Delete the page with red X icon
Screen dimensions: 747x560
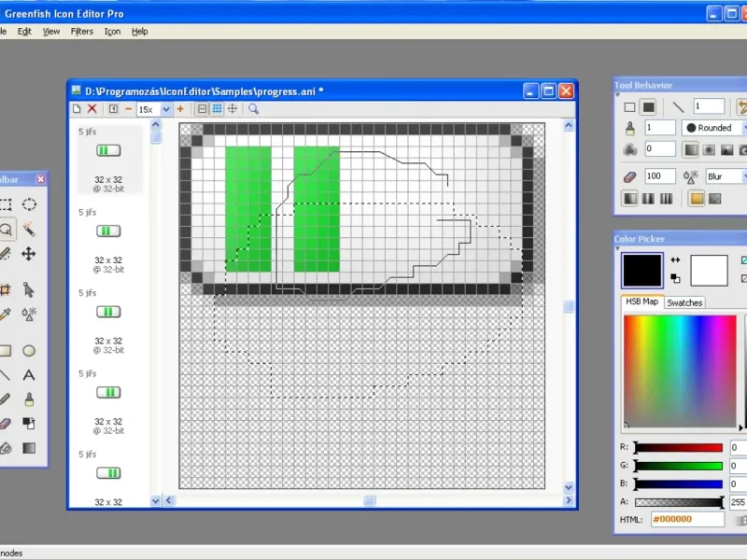click(92, 109)
